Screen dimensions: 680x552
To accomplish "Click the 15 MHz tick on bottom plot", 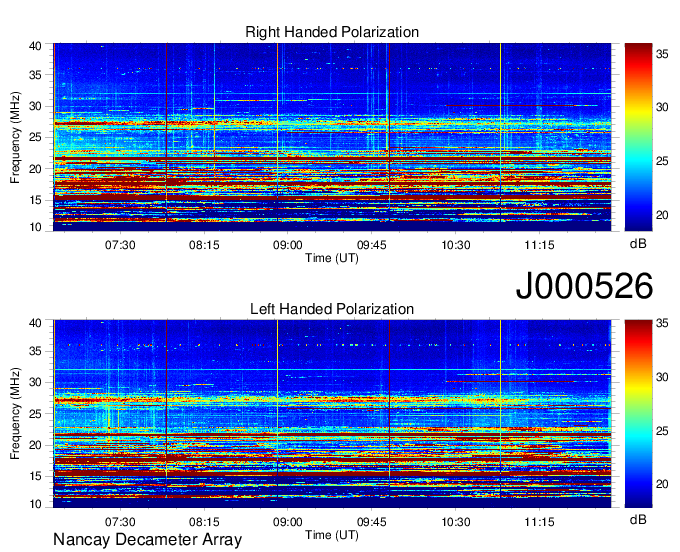I will click(x=36, y=476).
